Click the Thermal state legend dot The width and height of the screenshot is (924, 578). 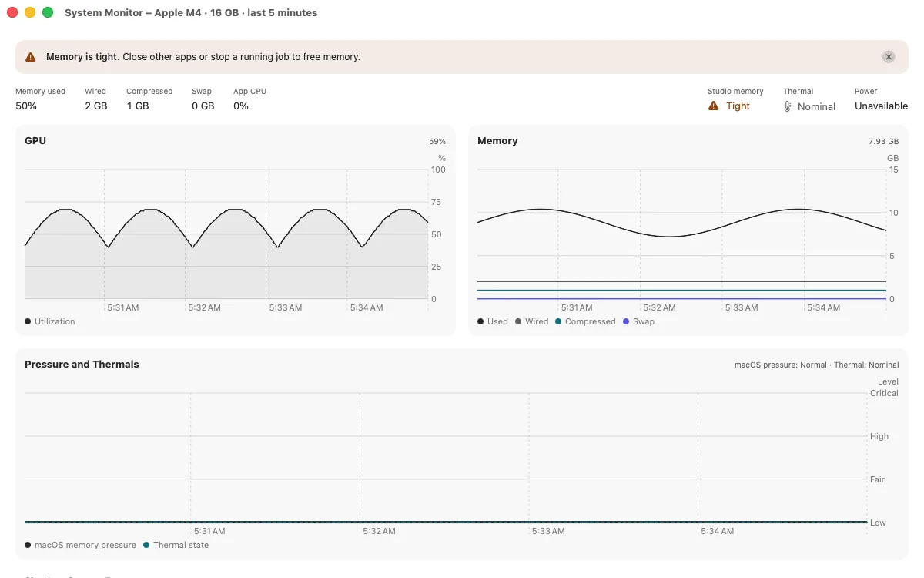point(146,545)
